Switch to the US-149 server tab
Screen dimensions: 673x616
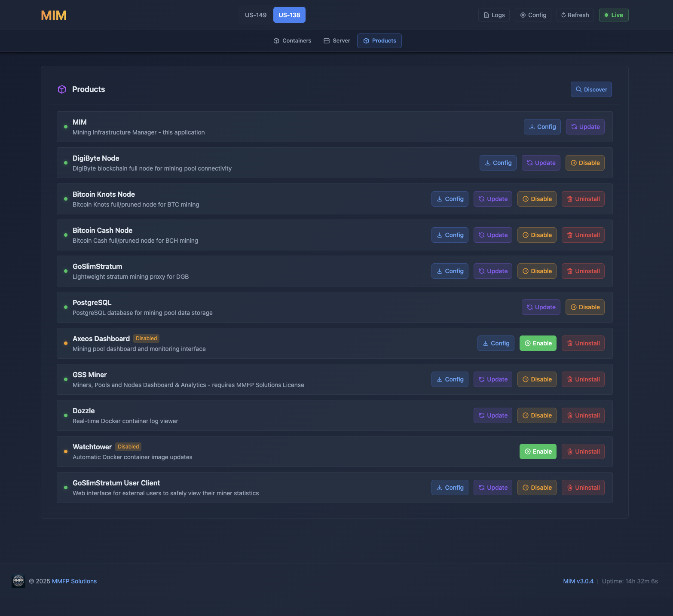tap(255, 15)
